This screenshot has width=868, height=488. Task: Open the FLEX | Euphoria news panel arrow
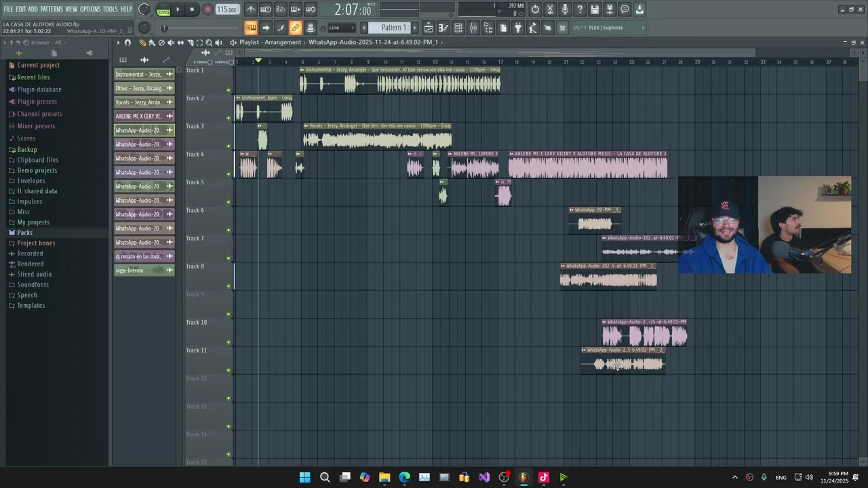[643, 28]
